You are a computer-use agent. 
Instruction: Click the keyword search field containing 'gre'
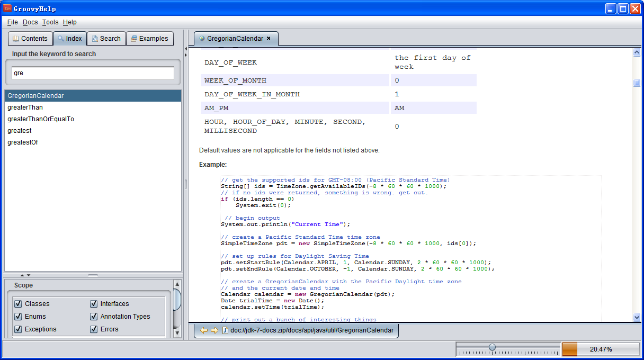click(x=93, y=73)
